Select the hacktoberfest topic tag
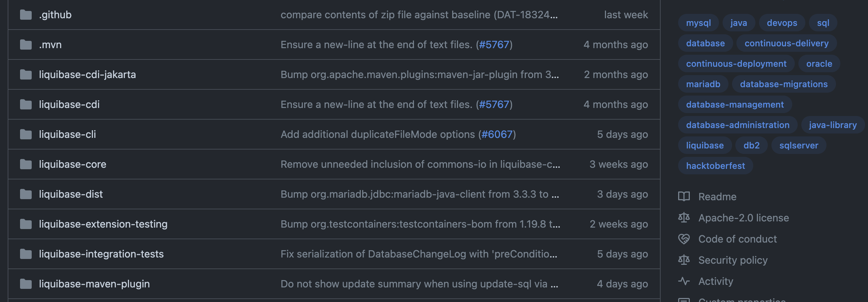The width and height of the screenshot is (868, 302). [x=716, y=166]
